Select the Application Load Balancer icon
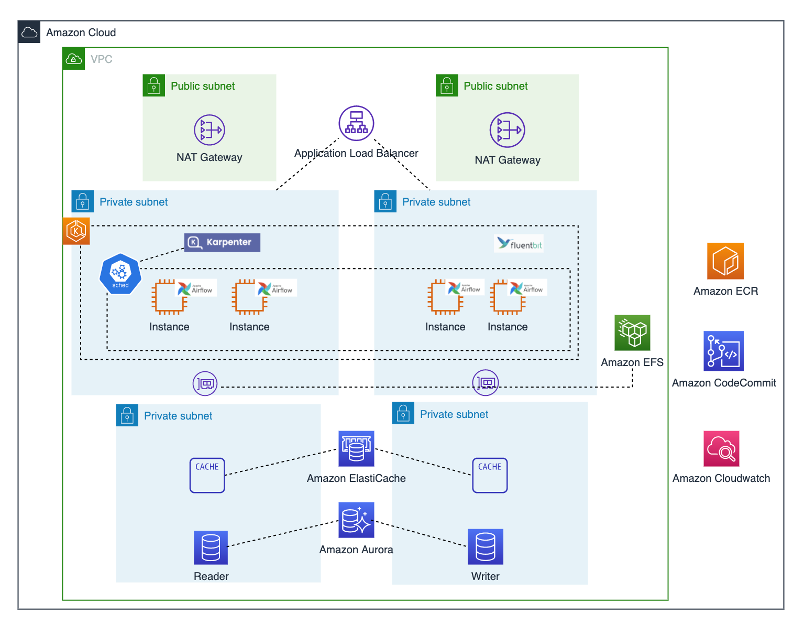Screen dimensions: 793x625 tap(356, 123)
